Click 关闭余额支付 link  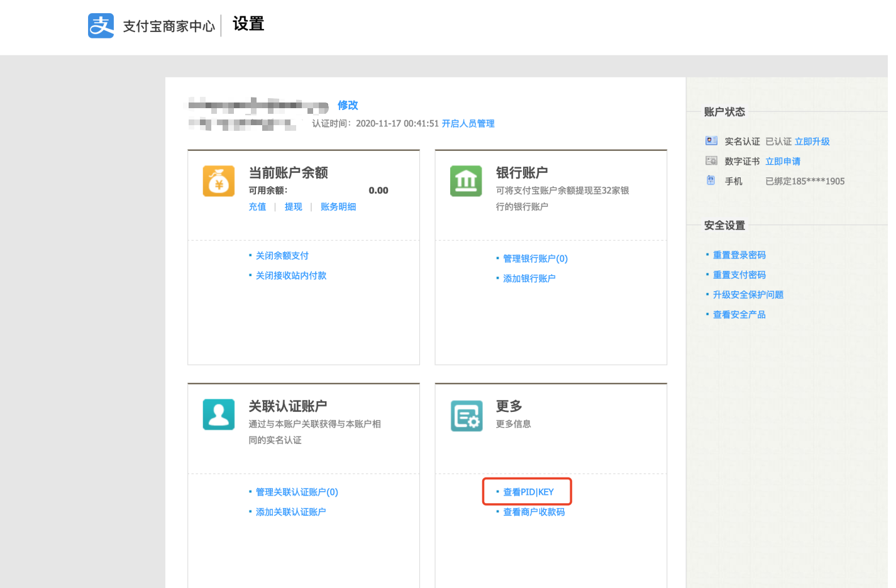tap(282, 255)
